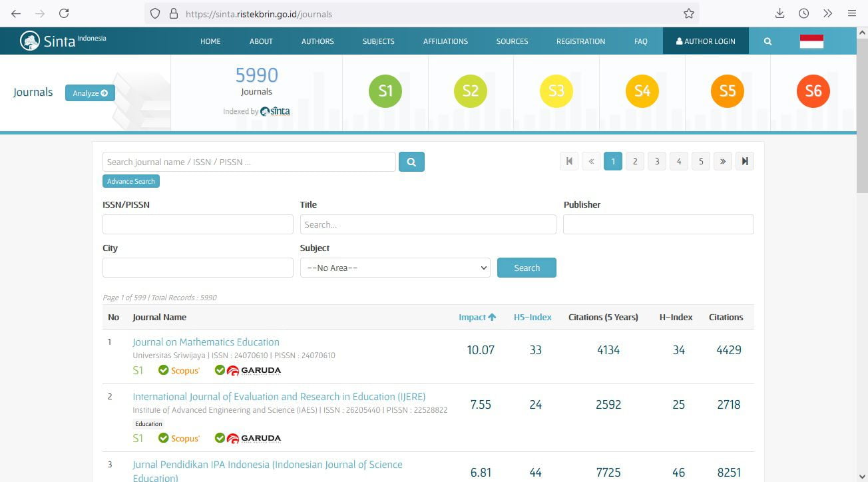The width and height of the screenshot is (868, 482).
Task: Go to pagination page 4
Action: coord(679,161)
